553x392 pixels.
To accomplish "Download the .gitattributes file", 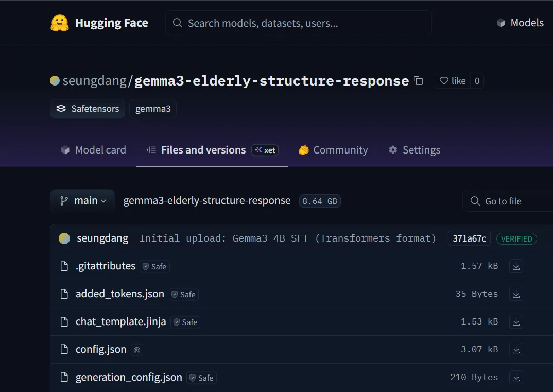I will [516, 266].
